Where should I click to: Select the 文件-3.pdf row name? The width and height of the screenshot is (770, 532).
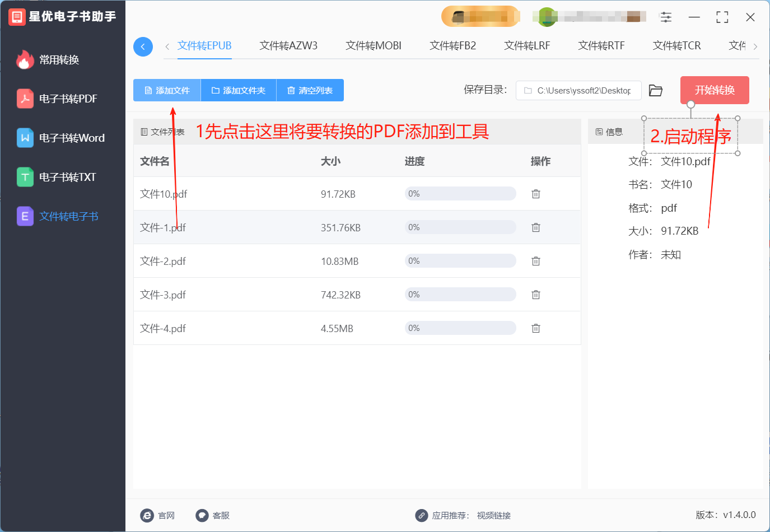coord(162,295)
